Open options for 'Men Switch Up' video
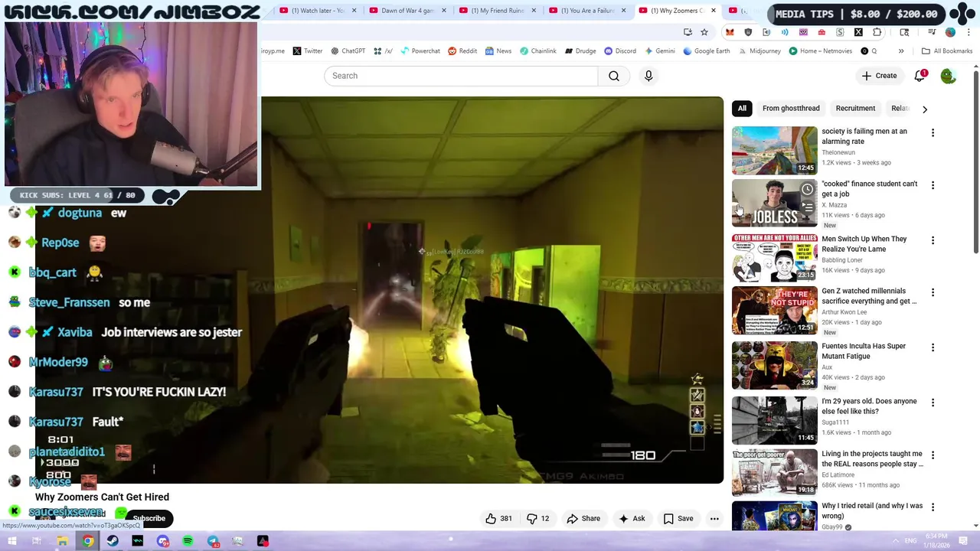The width and height of the screenshot is (980, 551). coord(933,240)
